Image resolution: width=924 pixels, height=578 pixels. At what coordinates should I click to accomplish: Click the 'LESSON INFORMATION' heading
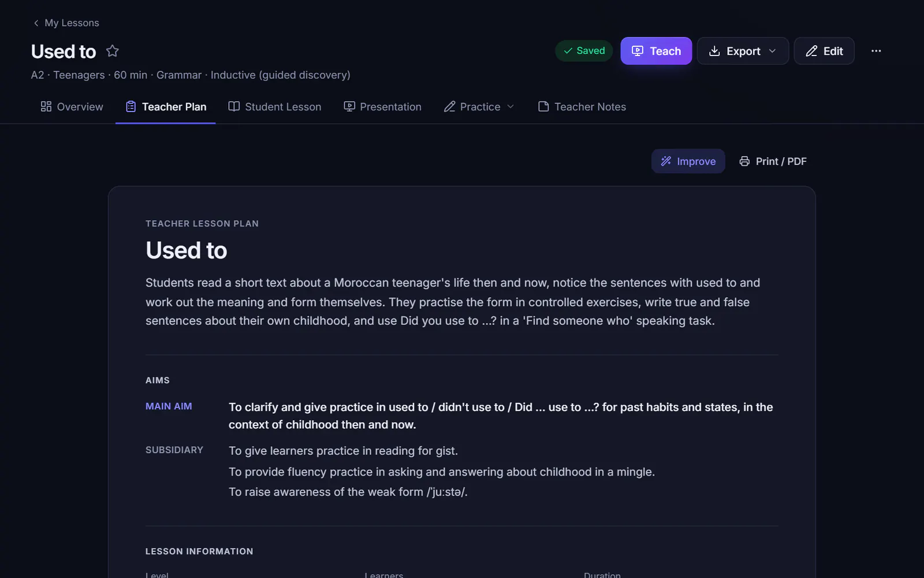coord(199,551)
